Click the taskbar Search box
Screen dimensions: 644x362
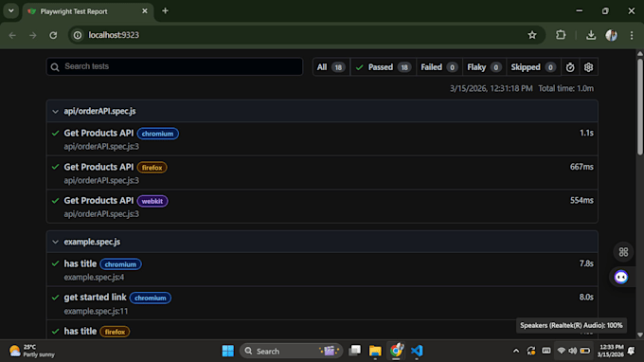[x=291, y=351]
